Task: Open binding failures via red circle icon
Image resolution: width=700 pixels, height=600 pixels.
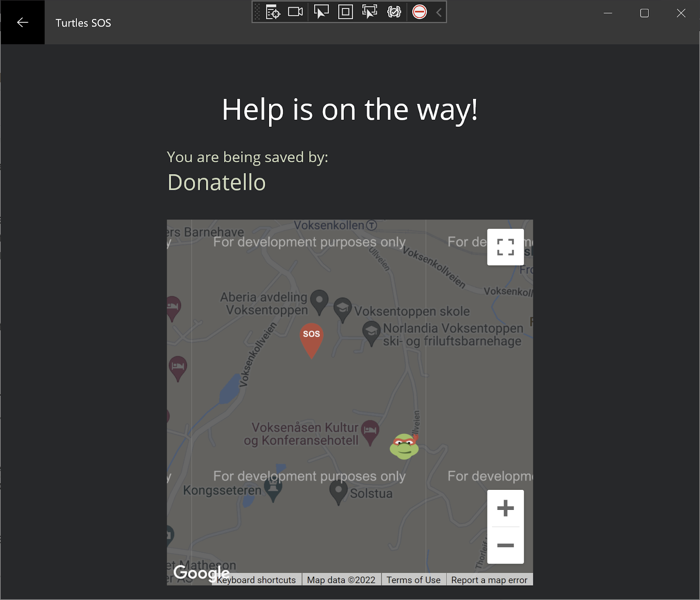Action: [x=420, y=12]
